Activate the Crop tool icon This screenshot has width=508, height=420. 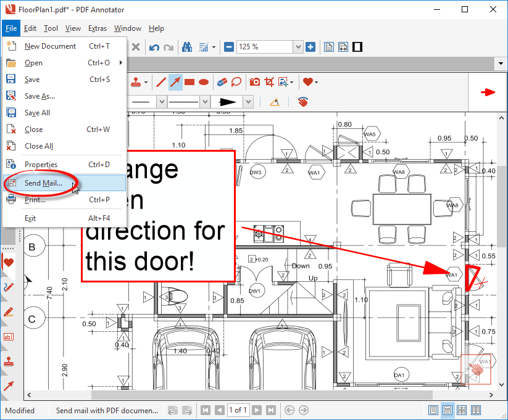(x=269, y=81)
